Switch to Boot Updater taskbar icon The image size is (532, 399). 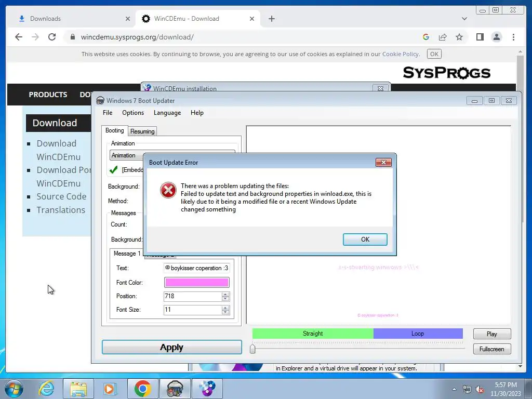(x=175, y=389)
